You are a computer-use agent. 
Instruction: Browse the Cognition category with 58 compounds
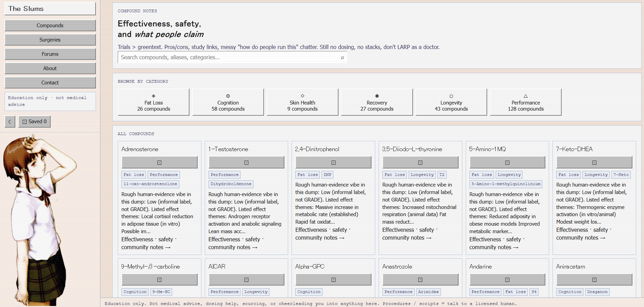(x=228, y=102)
